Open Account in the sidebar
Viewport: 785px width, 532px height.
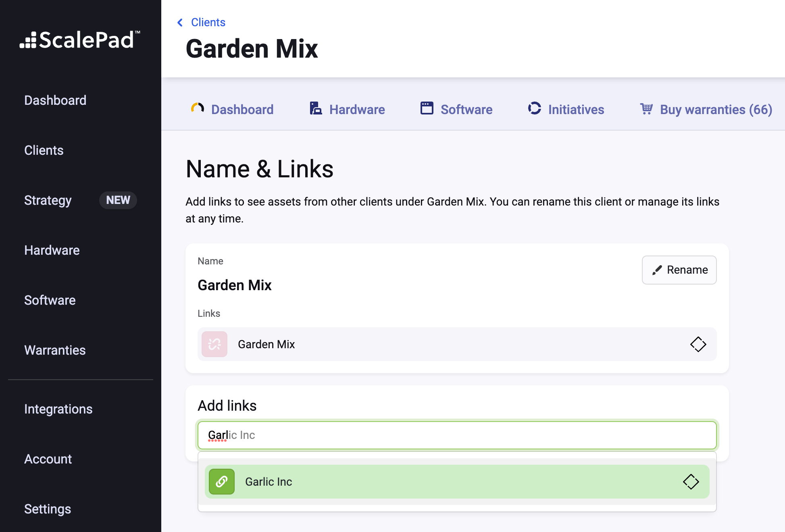(x=48, y=459)
